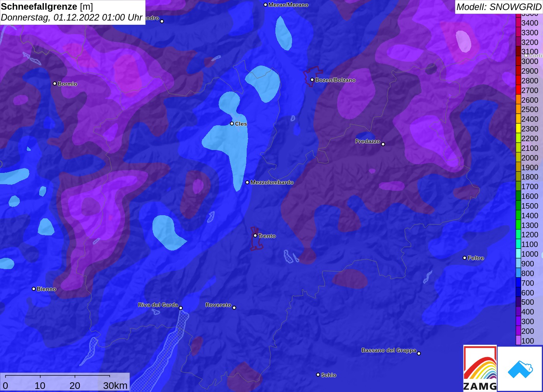Click the 20 mark on scale bar

75,385
